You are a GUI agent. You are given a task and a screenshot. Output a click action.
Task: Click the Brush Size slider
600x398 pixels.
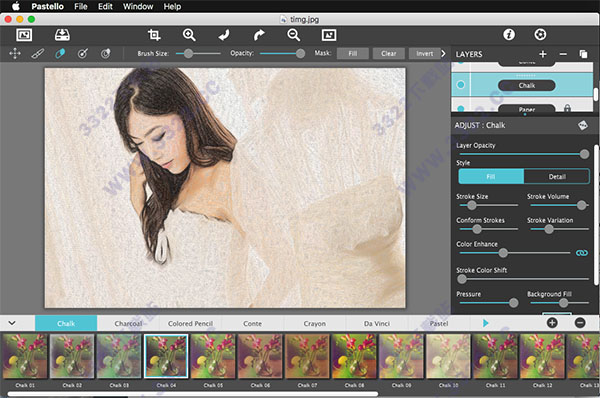click(x=198, y=54)
